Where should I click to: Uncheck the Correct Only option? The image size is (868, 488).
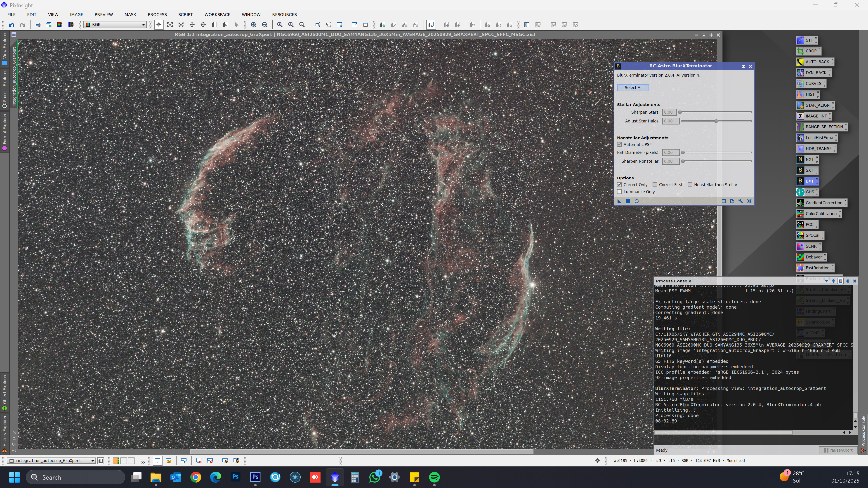(x=619, y=185)
